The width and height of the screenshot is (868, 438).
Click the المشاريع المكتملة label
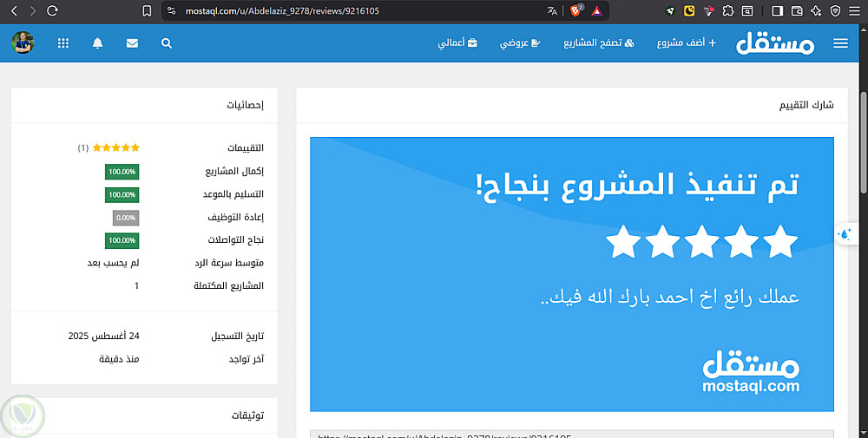(x=228, y=285)
